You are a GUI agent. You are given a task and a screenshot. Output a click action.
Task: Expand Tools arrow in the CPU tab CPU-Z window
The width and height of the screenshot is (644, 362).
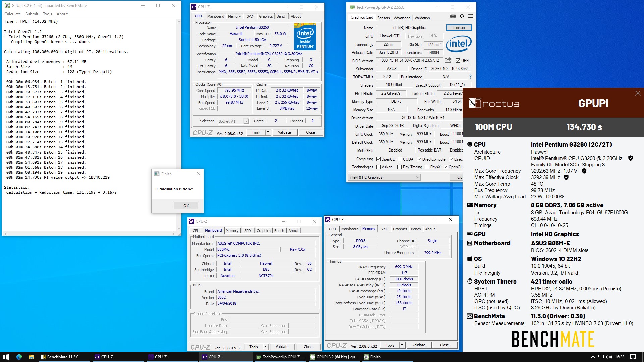pyautogui.click(x=268, y=132)
